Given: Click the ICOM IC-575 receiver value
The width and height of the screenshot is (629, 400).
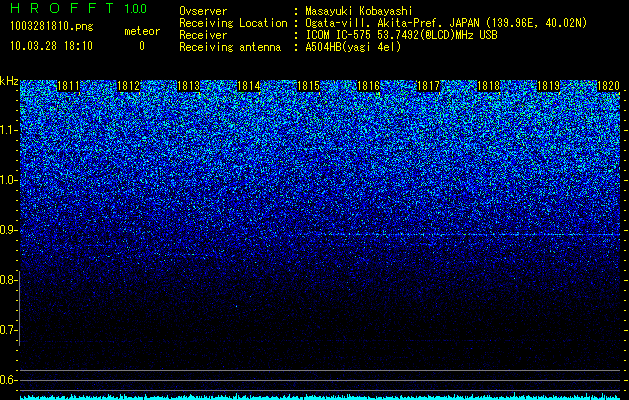Looking at the screenshot, I should click(x=401, y=35).
